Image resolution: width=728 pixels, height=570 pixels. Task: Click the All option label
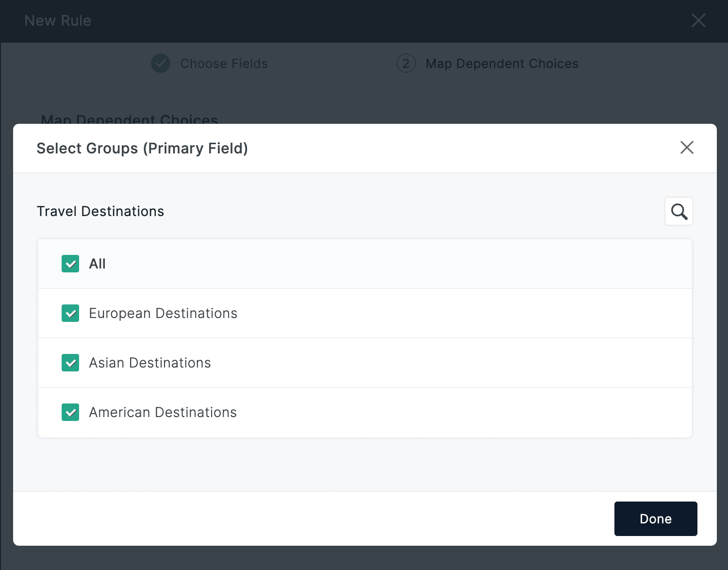[x=97, y=264]
